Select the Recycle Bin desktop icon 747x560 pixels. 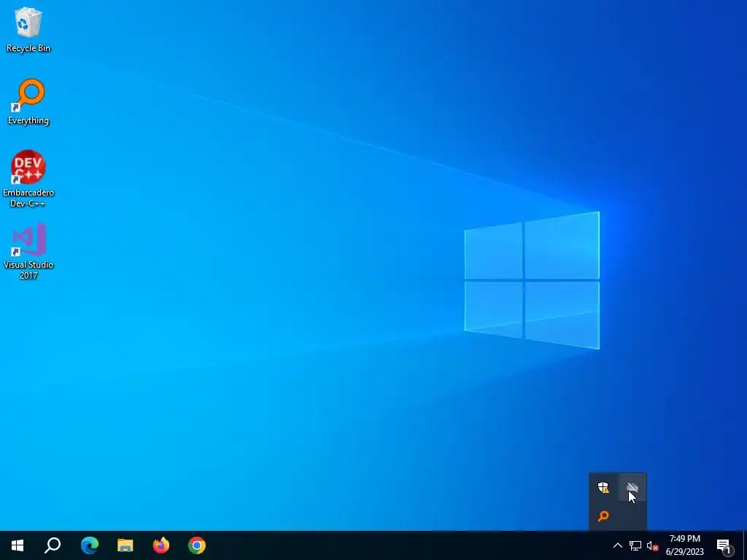[x=28, y=29]
